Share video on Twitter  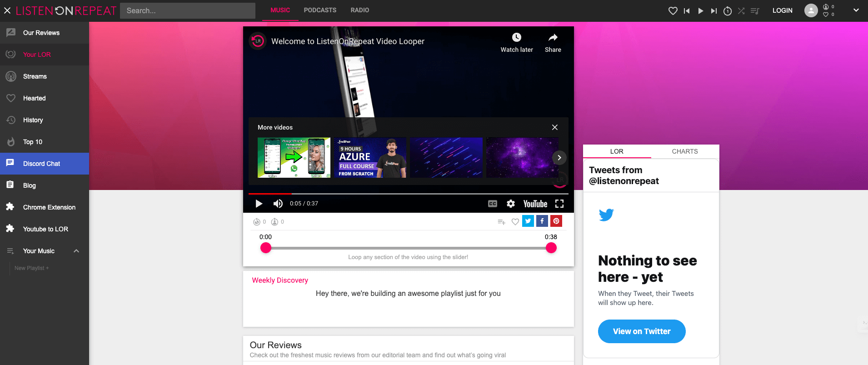coord(528,221)
